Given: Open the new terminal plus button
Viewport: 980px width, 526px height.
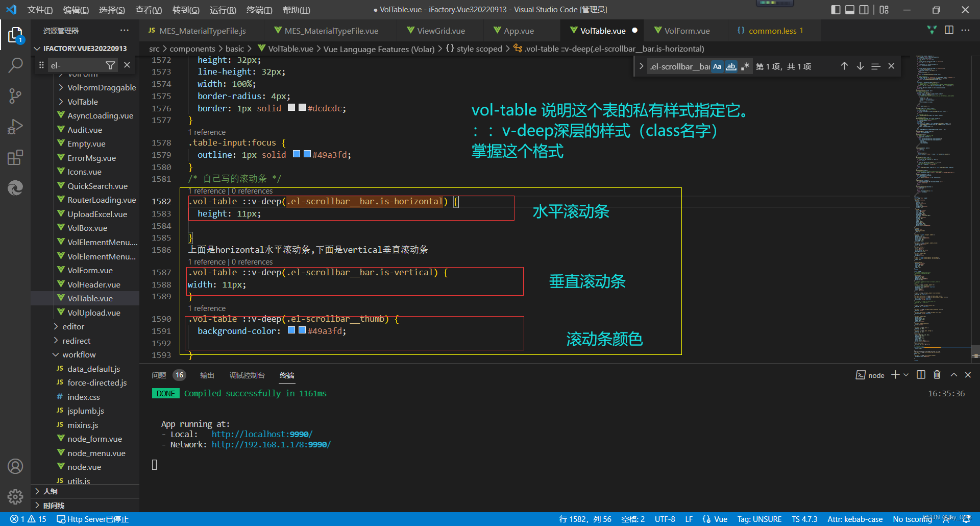Looking at the screenshot, I should [x=895, y=375].
